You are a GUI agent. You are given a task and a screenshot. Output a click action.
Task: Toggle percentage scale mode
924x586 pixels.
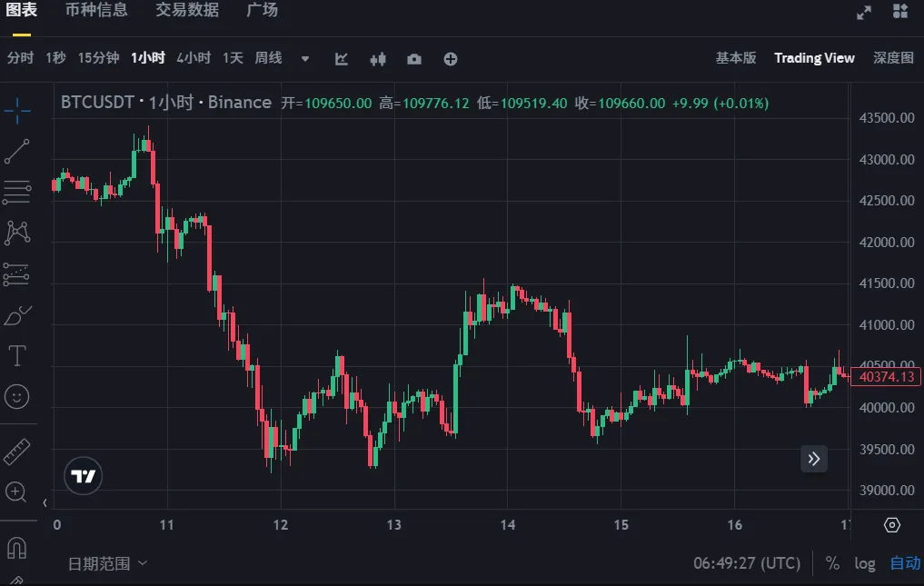coord(832,563)
